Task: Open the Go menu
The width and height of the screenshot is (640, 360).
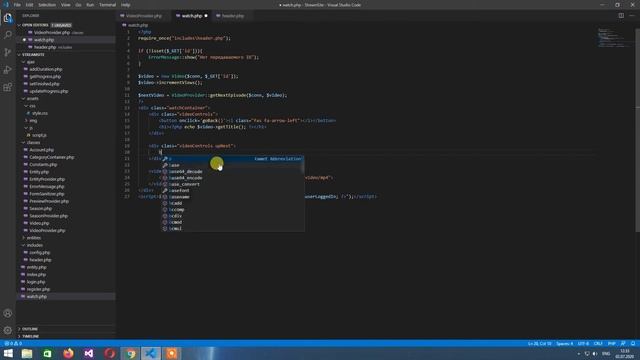Action: [78, 5]
